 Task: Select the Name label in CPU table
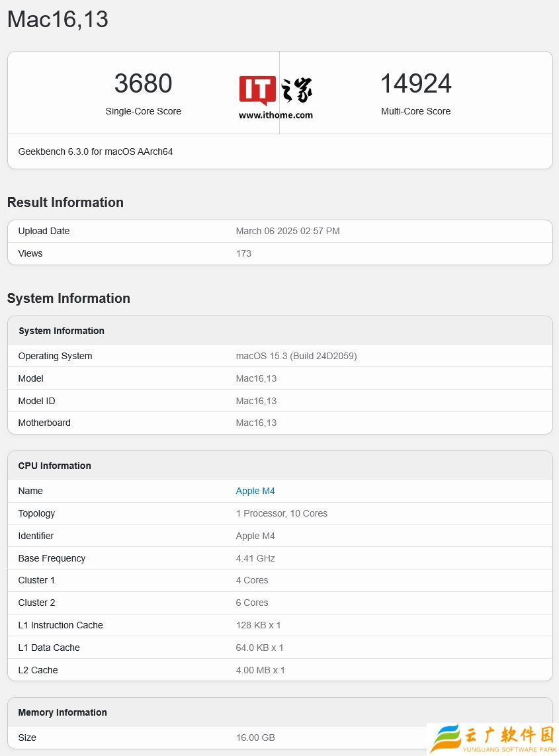(30, 491)
